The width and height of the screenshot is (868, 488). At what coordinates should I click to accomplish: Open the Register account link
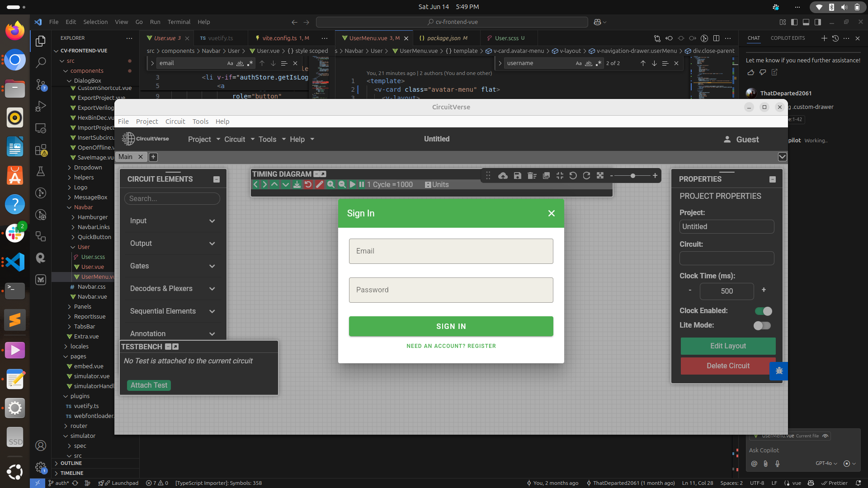click(x=451, y=346)
